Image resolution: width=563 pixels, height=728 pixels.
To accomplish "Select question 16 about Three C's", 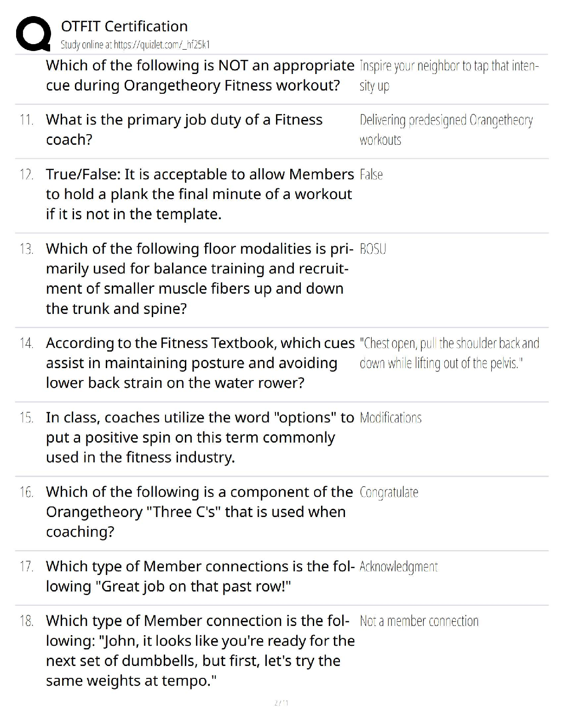I will pos(199,512).
